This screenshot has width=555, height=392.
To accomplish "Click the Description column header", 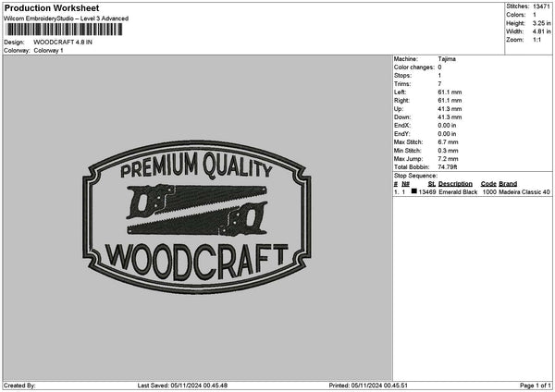I will pyautogui.click(x=455, y=184).
